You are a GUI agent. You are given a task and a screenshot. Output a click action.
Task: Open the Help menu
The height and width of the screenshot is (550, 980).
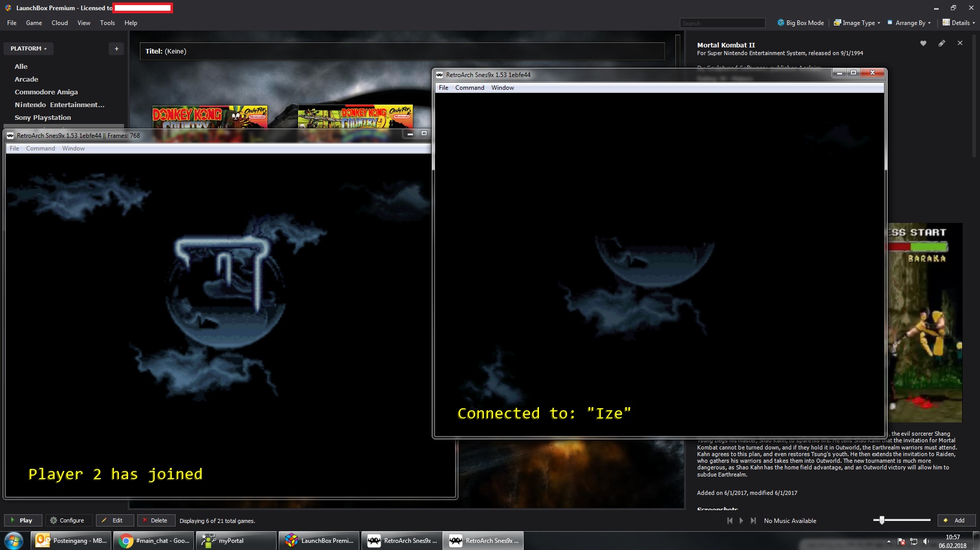[x=131, y=23]
